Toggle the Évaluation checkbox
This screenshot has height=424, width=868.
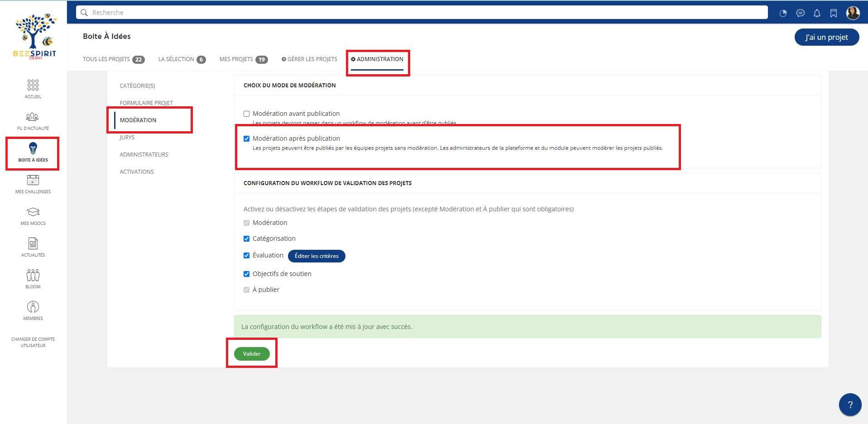pos(247,255)
